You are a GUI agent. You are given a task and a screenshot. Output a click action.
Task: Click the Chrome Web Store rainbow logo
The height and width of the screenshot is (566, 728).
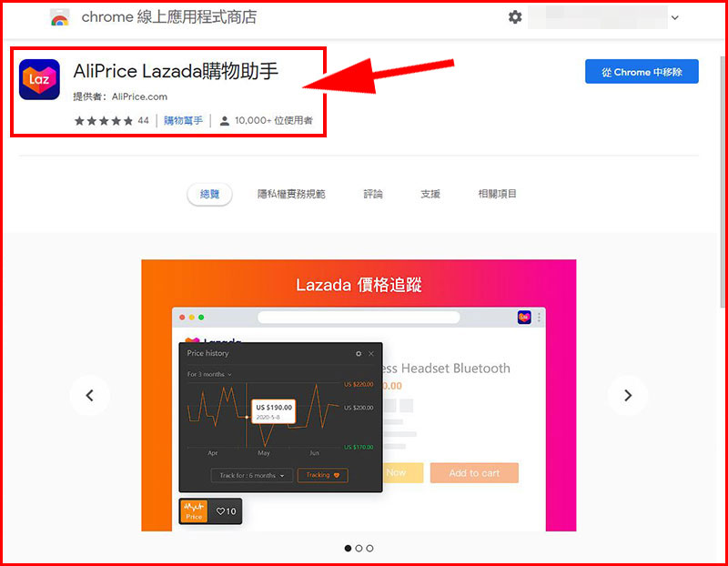click(x=59, y=17)
